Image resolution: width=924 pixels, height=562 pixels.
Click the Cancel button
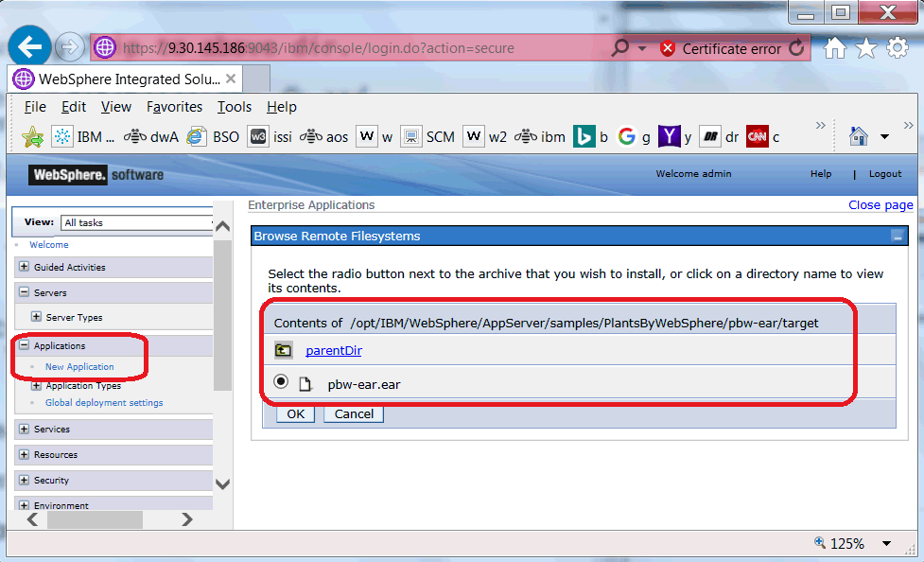(x=354, y=414)
